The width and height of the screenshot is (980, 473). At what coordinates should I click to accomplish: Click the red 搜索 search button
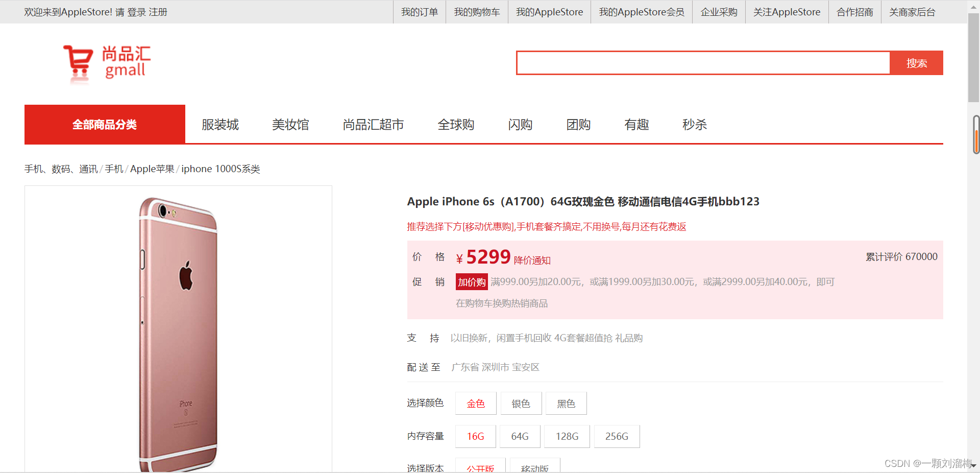[917, 63]
